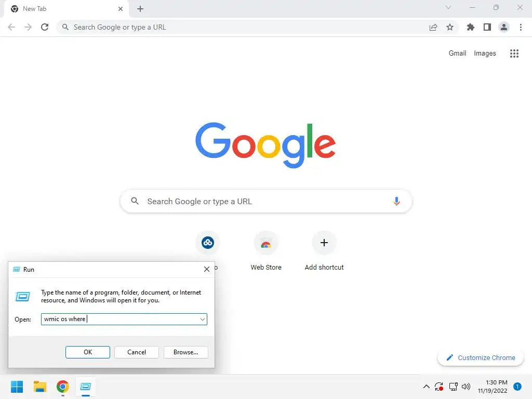Image resolution: width=532 pixels, height=399 pixels.
Task: Open the blue circular shortcut tile
Action: click(208, 243)
